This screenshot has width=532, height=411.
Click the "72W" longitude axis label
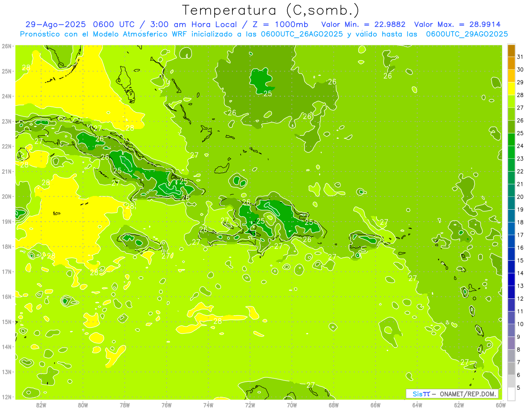(x=250, y=405)
